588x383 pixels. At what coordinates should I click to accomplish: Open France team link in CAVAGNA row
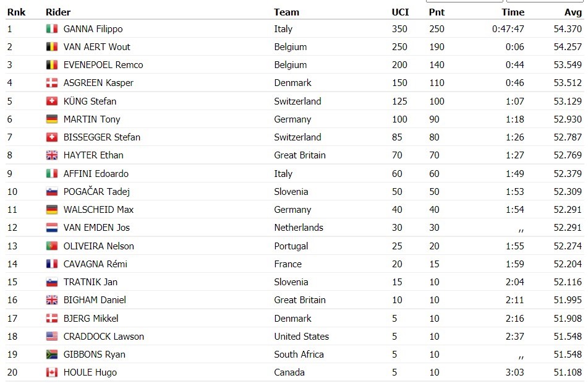coord(288,264)
